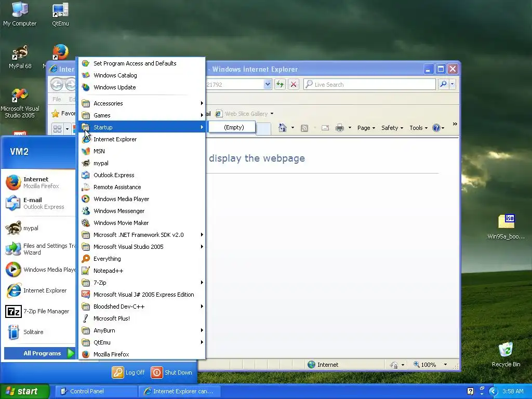
Task: Switch to Internet Explorer taskbar button
Action: coord(180,391)
